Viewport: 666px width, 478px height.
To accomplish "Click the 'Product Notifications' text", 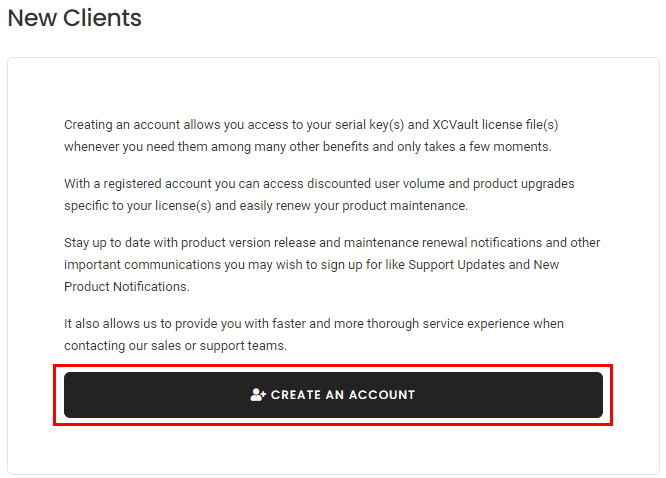I will click(126, 286).
